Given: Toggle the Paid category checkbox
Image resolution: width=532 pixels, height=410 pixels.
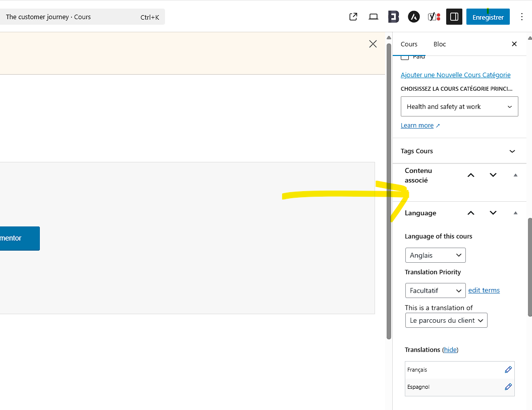Looking at the screenshot, I should [x=405, y=57].
